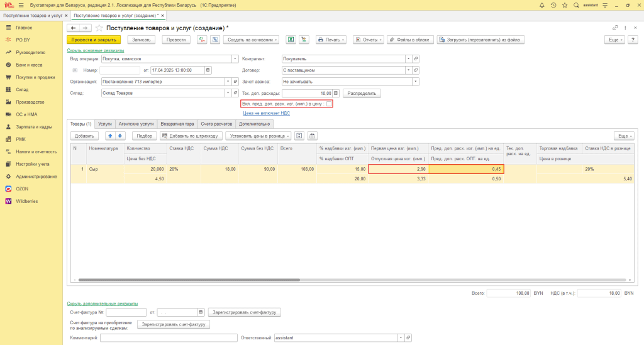The image size is (644, 345).
Task: Switch to Дополнительно tab
Action: pos(255,124)
